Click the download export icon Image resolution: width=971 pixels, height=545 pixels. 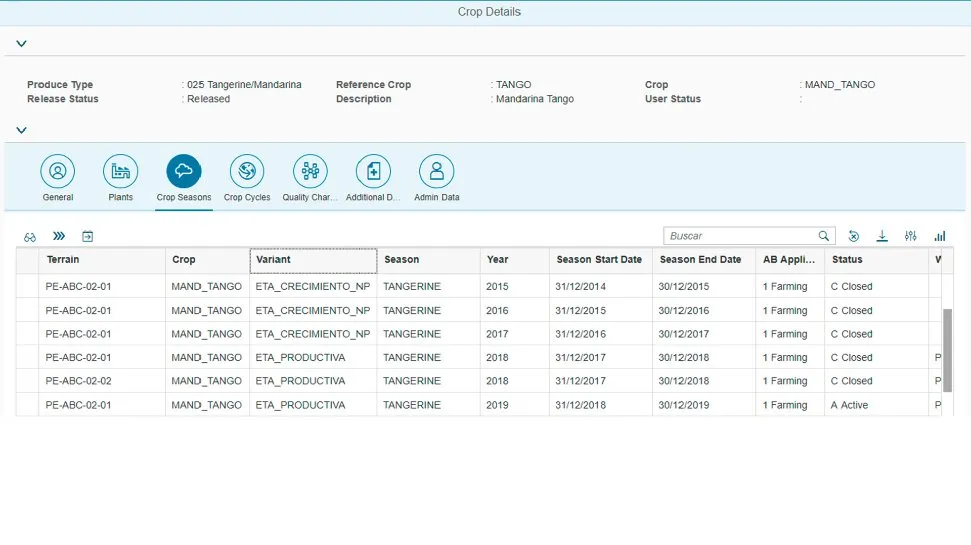882,236
